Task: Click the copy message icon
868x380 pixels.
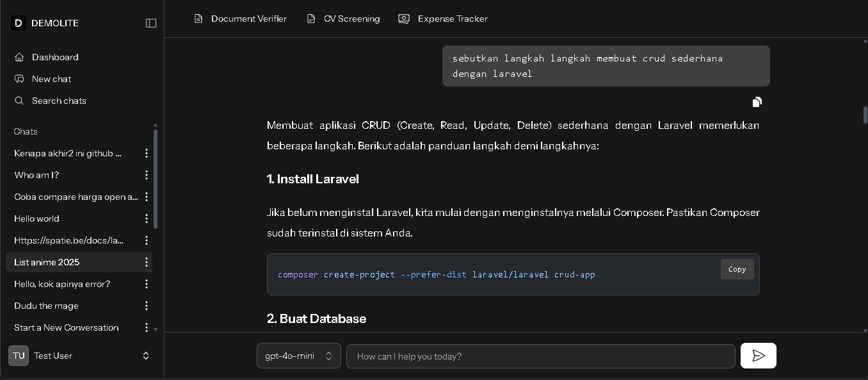Action: point(757,102)
